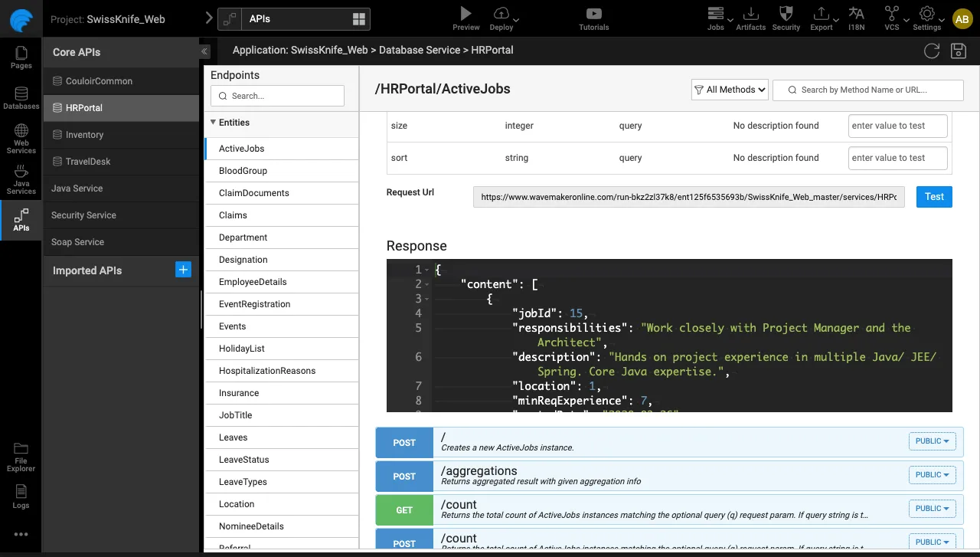Viewport: 980px width, 557px height.
Task: Click the size parameter test value field
Action: [897, 126]
